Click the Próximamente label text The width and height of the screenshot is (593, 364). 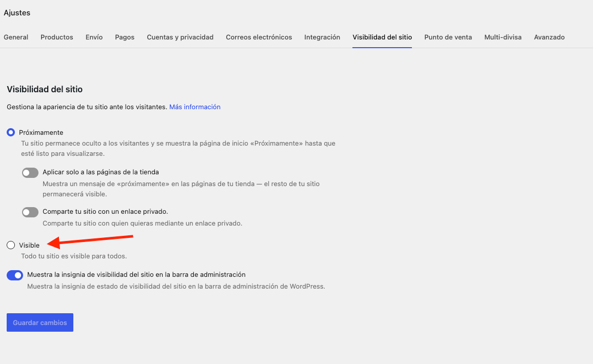click(41, 133)
